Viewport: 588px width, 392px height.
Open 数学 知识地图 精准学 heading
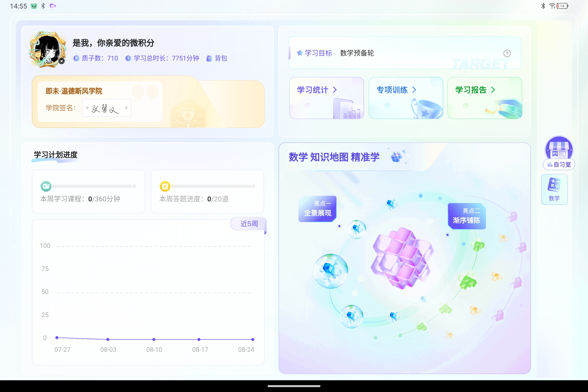pos(334,157)
